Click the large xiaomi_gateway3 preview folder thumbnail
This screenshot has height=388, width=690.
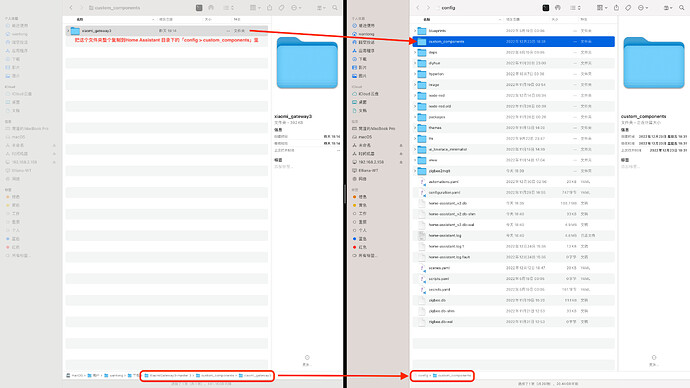click(x=307, y=63)
